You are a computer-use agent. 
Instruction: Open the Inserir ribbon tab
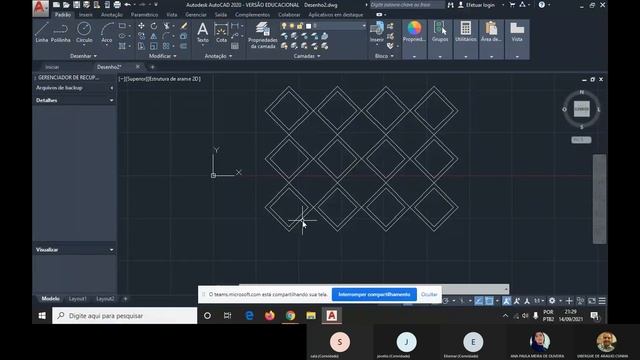[86, 15]
